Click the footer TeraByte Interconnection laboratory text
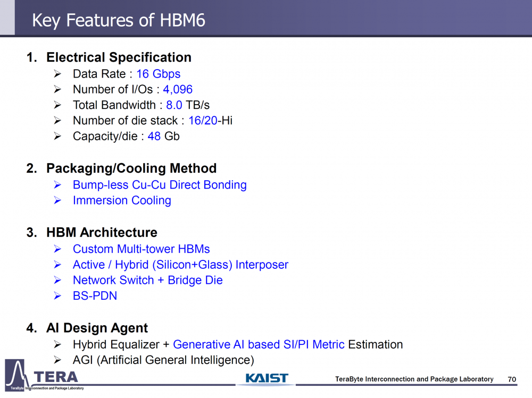This screenshot has height=398, width=532. (x=414, y=379)
